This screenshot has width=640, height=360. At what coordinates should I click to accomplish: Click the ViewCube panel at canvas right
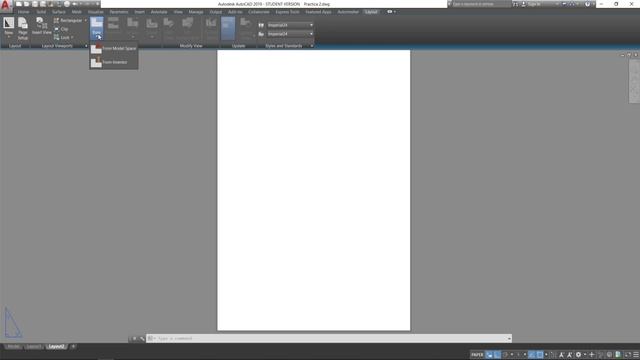(634, 81)
